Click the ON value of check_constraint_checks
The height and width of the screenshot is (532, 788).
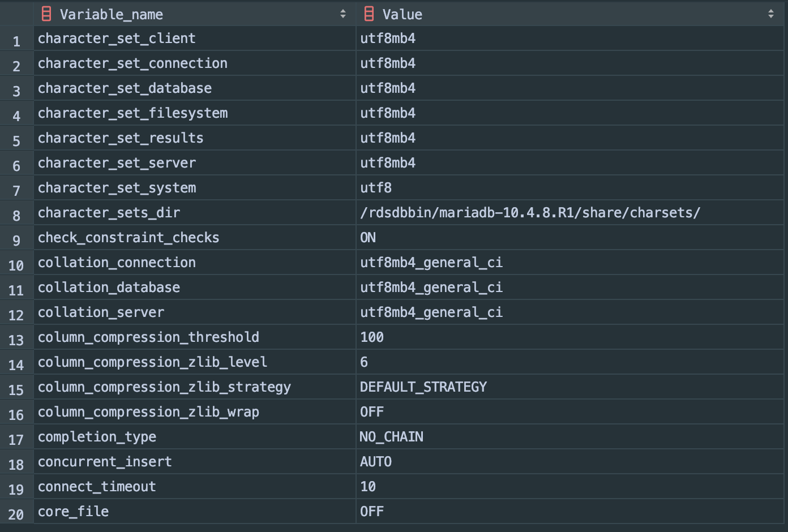pyautogui.click(x=368, y=238)
